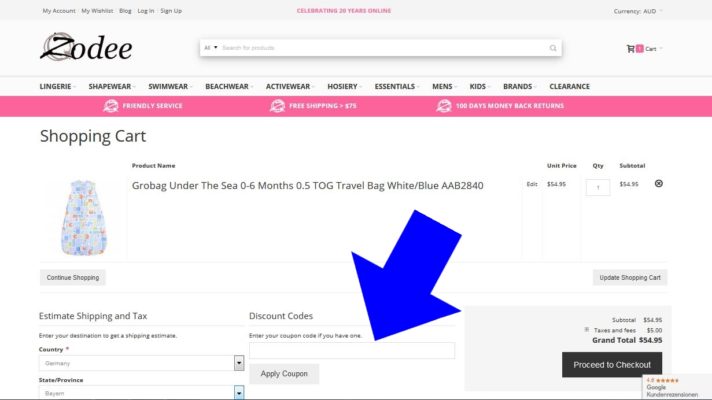Screen dimensions: 712x400
Task: Click Proceed to Checkout
Action: pos(612,365)
